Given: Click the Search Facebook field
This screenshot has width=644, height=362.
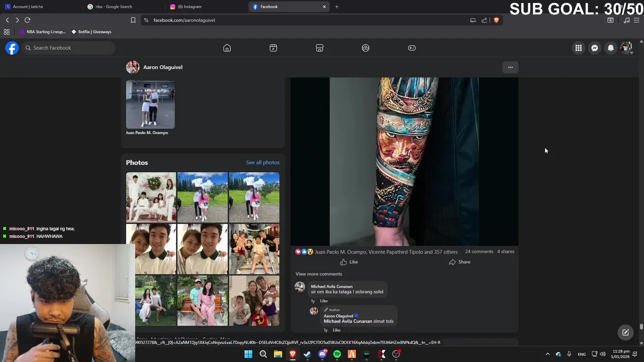Looking at the screenshot, I should [x=68, y=48].
